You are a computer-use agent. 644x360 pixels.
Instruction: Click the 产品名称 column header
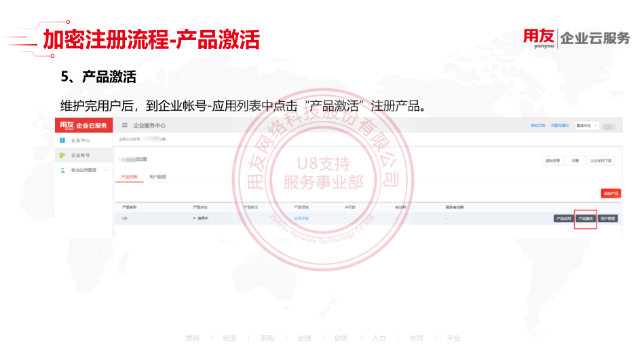click(x=130, y=208)
